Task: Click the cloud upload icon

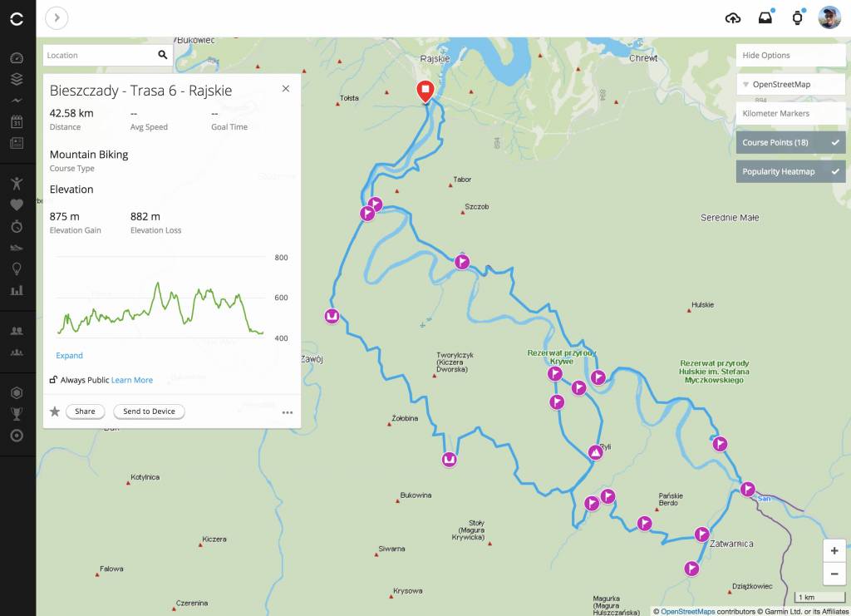Action: (x=733, y=18)
